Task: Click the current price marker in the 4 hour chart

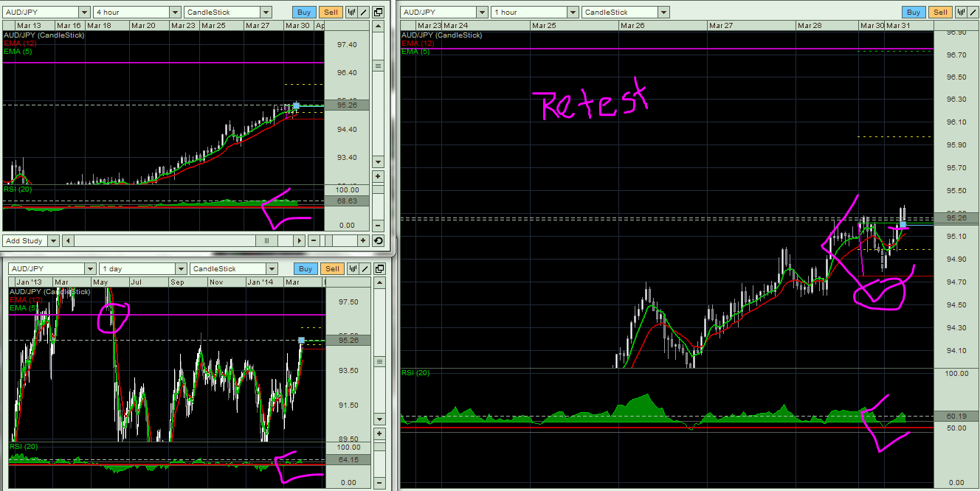Action: click(x=296, y=105)
